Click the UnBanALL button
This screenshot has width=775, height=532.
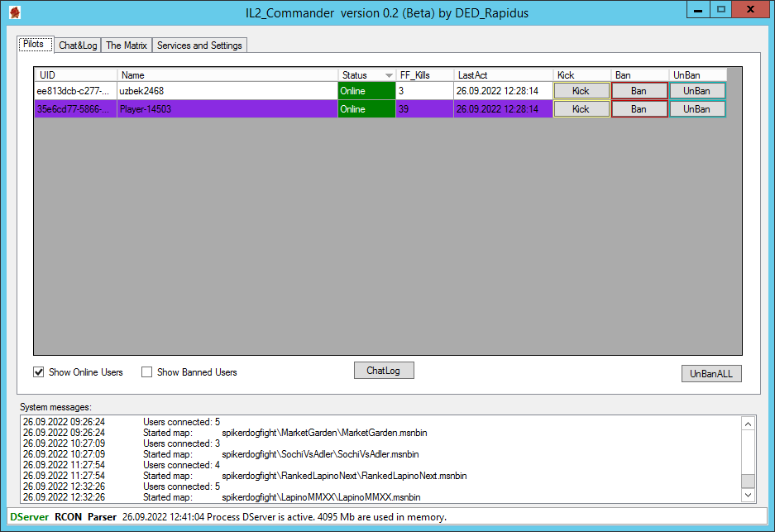click(711, 374)
